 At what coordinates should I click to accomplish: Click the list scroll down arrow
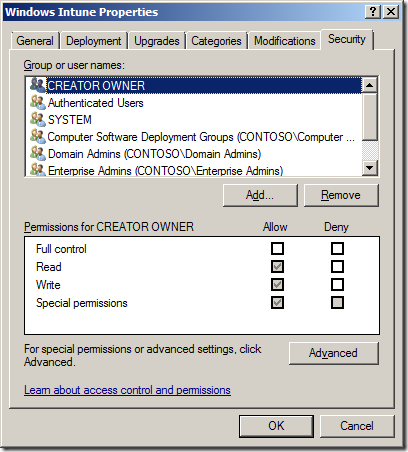pos(370,167)
